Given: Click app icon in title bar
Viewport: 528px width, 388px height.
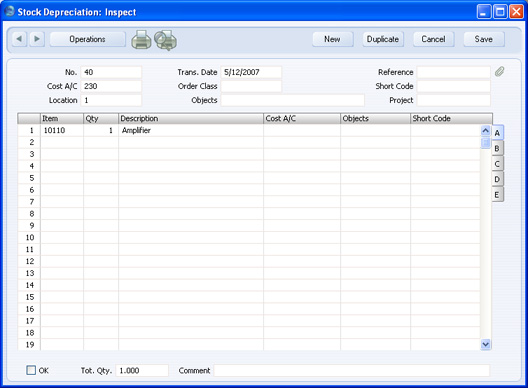Looking at the screenshot, I should pos(10,11).
